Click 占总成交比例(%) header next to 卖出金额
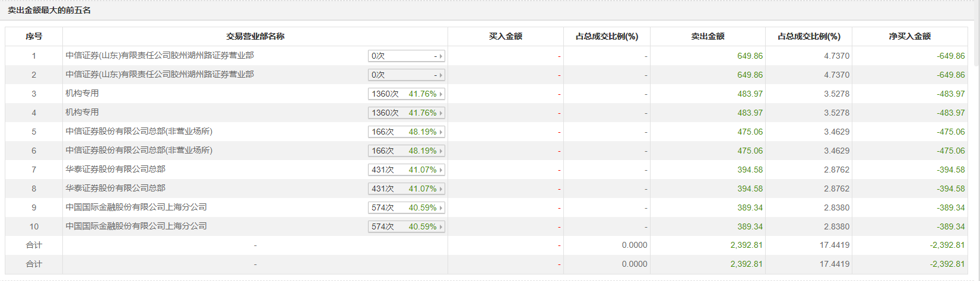The width and height of the screenshot is (980, 281). click(x=809, y=36)
